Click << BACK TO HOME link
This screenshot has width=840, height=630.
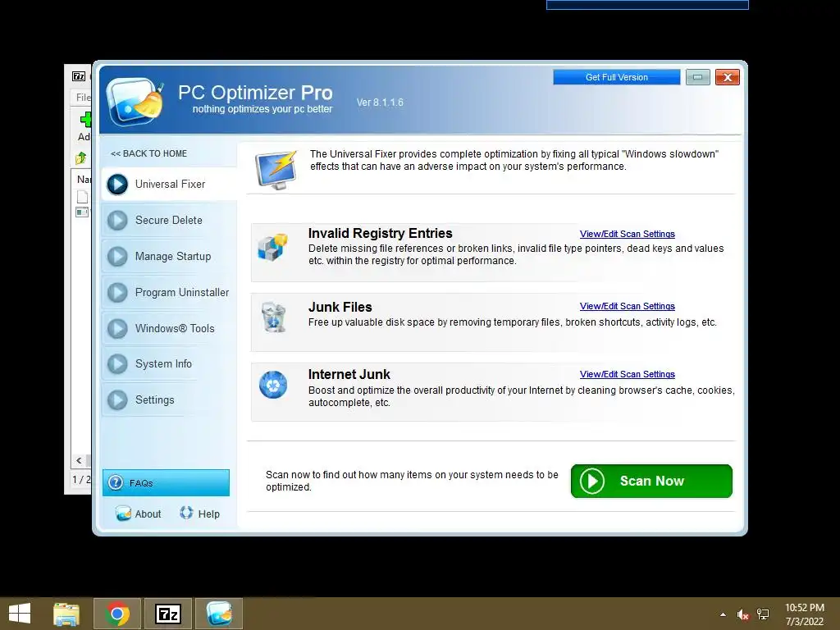[x=149, y=153]
